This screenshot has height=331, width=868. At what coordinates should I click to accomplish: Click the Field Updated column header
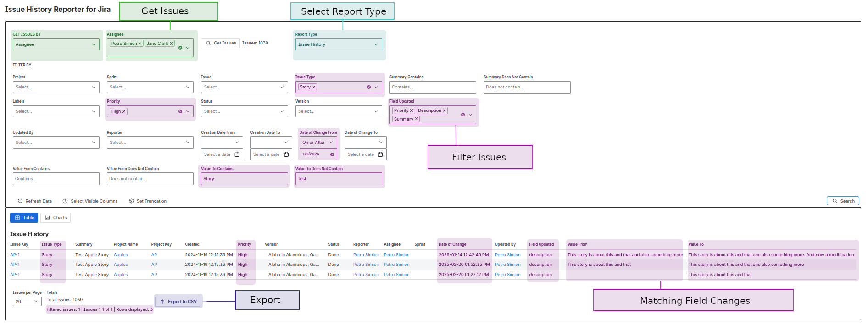tap(541, 244)
